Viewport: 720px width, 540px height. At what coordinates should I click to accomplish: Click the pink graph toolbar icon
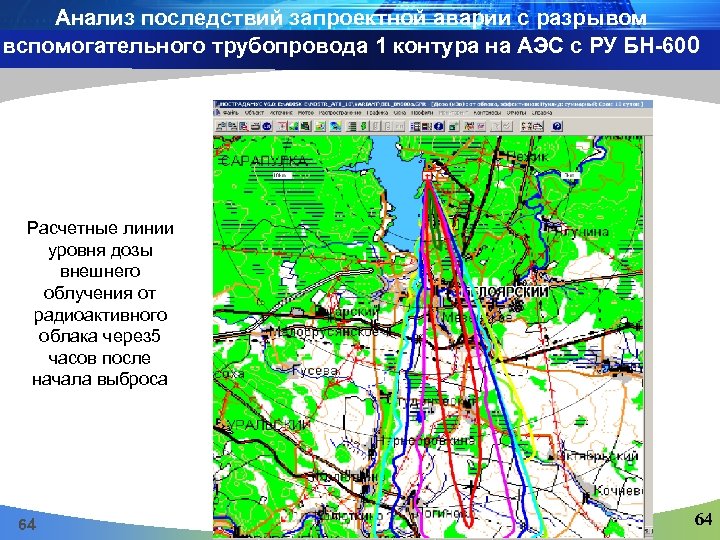(x=480, y=126)
